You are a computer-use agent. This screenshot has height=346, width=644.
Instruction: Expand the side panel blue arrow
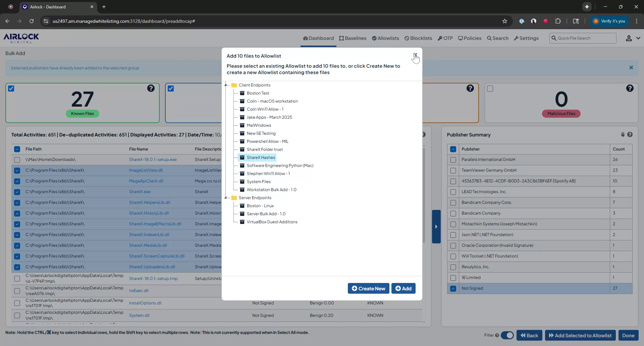tap(436, 227)
